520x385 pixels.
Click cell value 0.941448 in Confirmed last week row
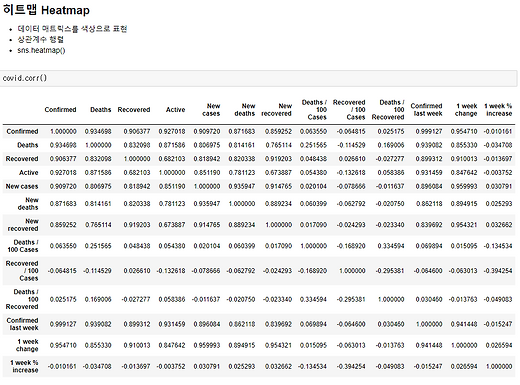tap(464, 324)
